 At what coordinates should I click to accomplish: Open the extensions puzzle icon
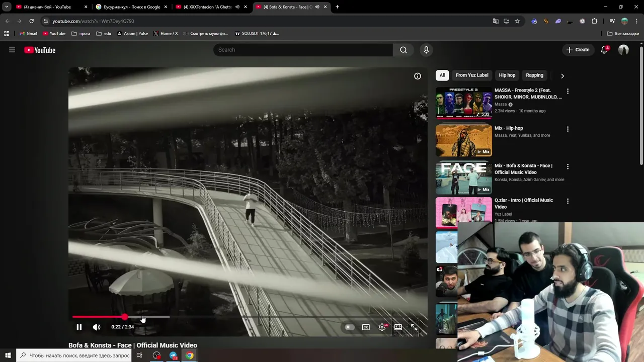(594, 21)
